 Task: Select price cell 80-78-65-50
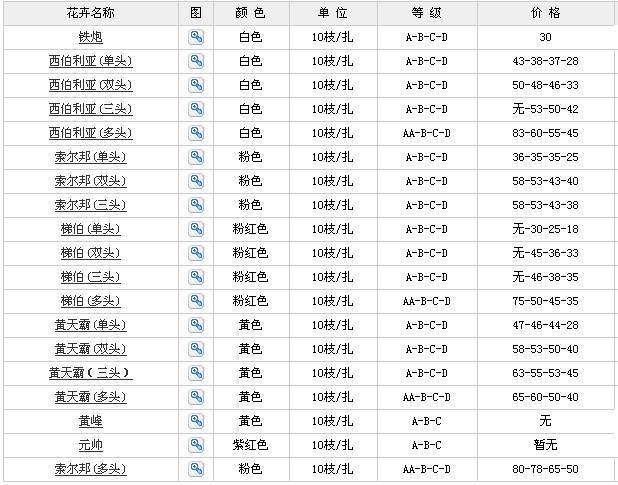tap(545, 469)
